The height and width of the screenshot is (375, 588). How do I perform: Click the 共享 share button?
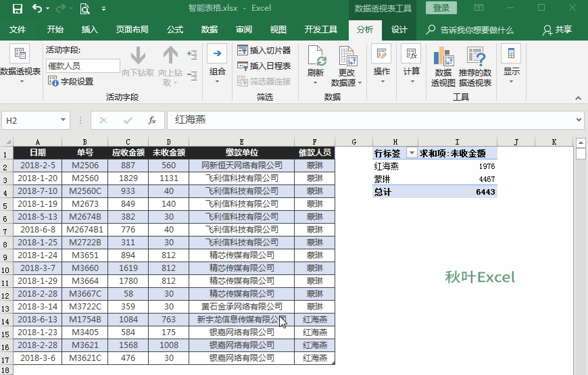[x=558, y=30]
